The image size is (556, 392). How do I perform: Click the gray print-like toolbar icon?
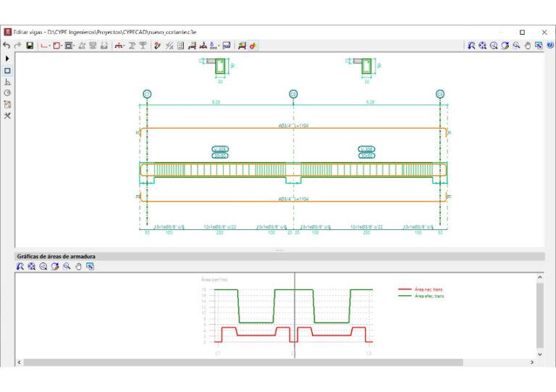point(104,46)
